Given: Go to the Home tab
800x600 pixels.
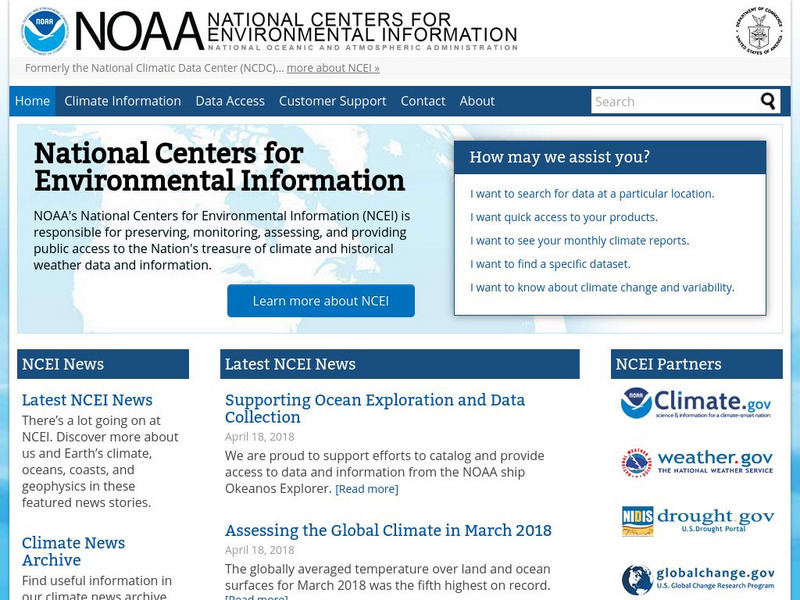Looking at the screenshot, I should point(32,101).
